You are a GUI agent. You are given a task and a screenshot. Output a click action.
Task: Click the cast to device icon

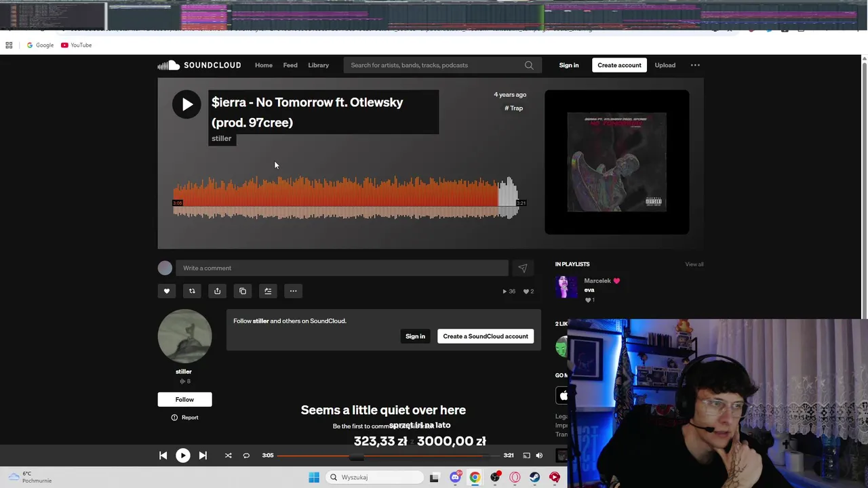coord(526,455)
